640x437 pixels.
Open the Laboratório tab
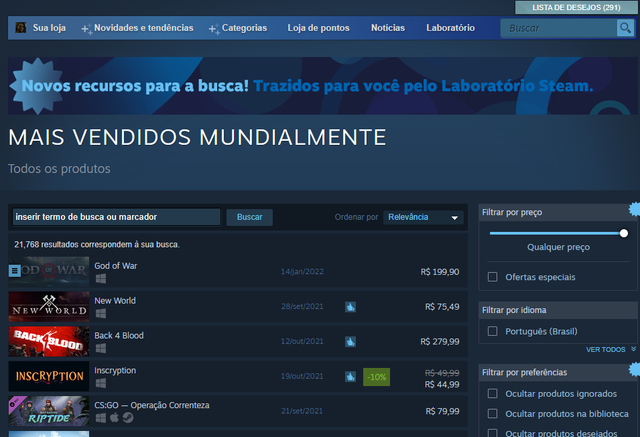click(x=450, y=28)
